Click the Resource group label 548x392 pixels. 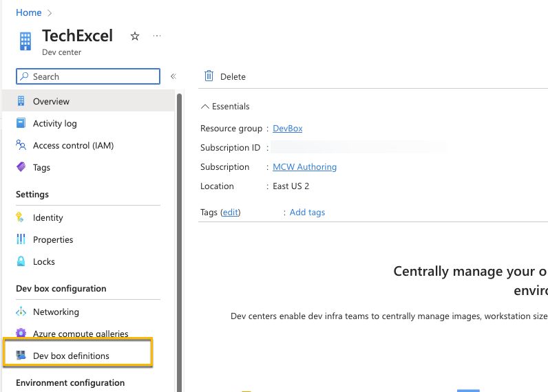coord(231,129)
